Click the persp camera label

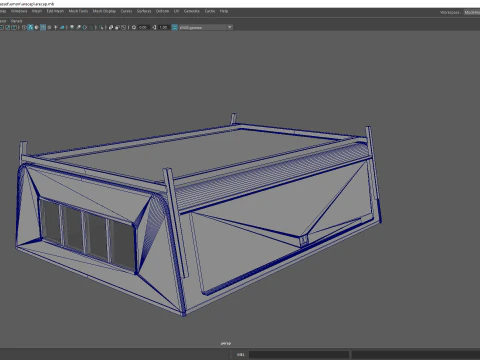226,343
